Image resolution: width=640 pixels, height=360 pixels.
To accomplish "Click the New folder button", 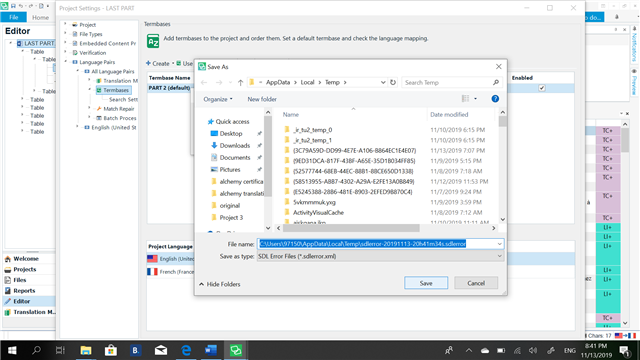I will 262,99.
